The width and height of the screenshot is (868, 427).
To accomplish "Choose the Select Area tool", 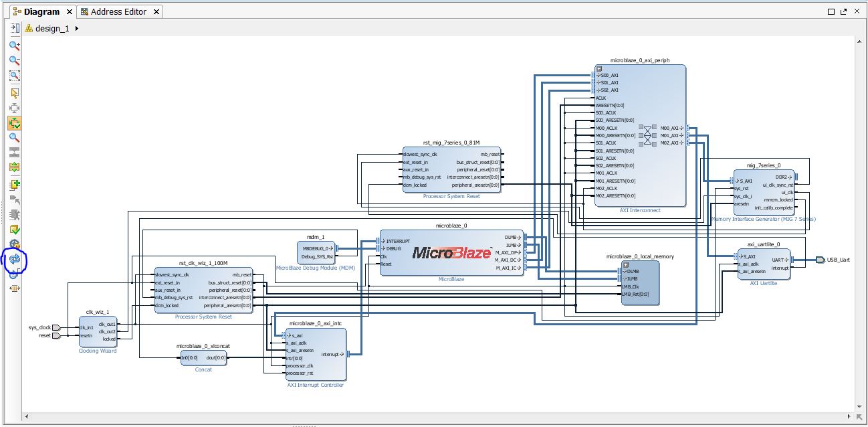I will (x=14, y=92).
